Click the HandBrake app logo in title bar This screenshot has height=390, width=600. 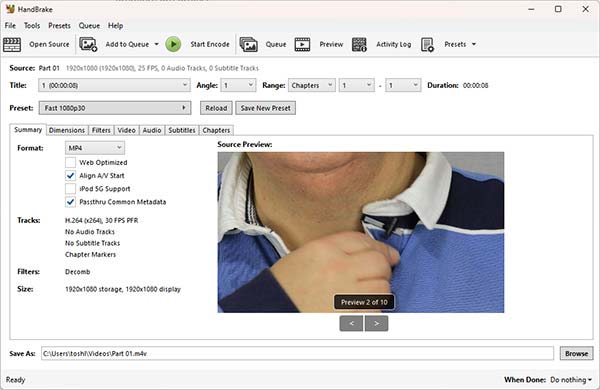click(10, 9)
